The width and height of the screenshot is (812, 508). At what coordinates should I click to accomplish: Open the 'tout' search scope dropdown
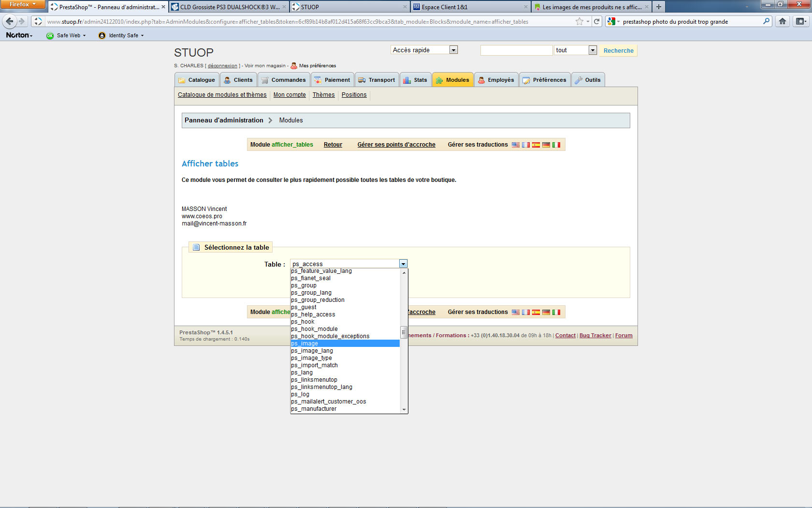coord(593,50)
